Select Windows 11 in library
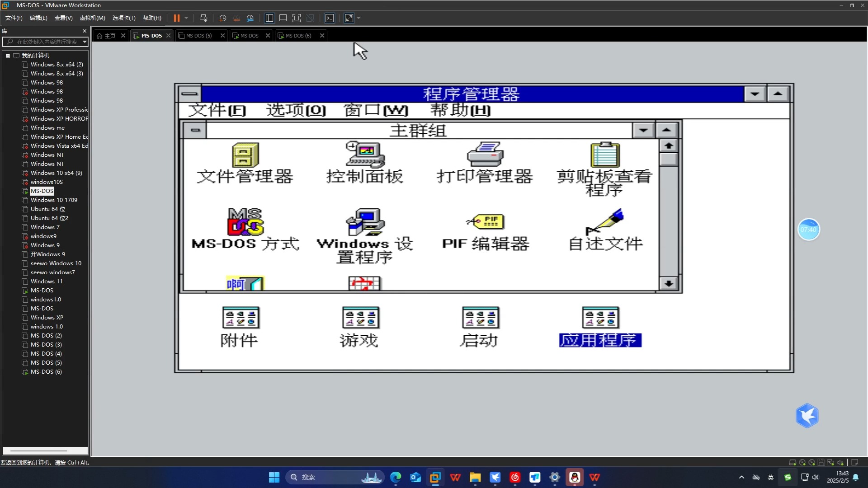 [46, 282]
